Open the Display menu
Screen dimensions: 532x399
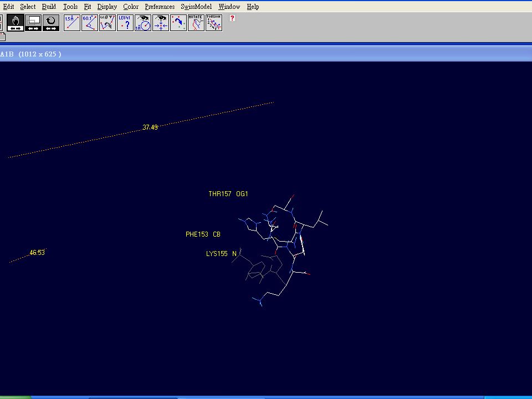(x=107, y=7)
